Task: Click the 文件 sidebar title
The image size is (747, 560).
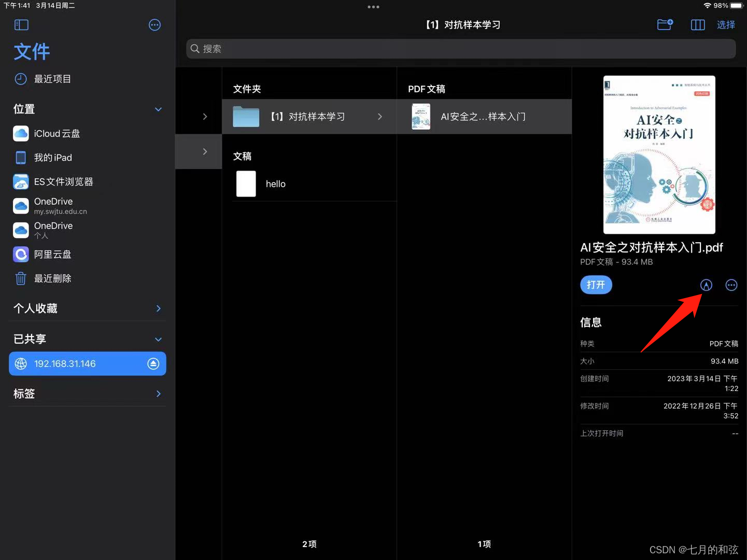Action: tap(32, 52)
